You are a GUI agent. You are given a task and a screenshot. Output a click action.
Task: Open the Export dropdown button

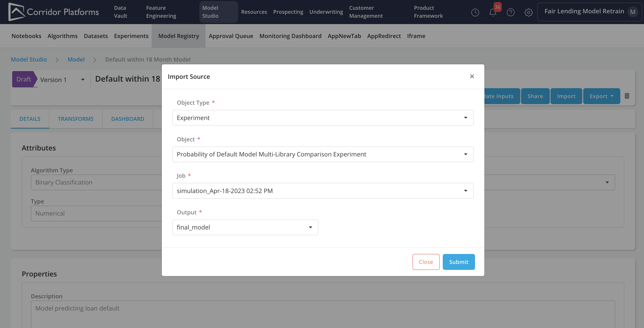[601, 96]
